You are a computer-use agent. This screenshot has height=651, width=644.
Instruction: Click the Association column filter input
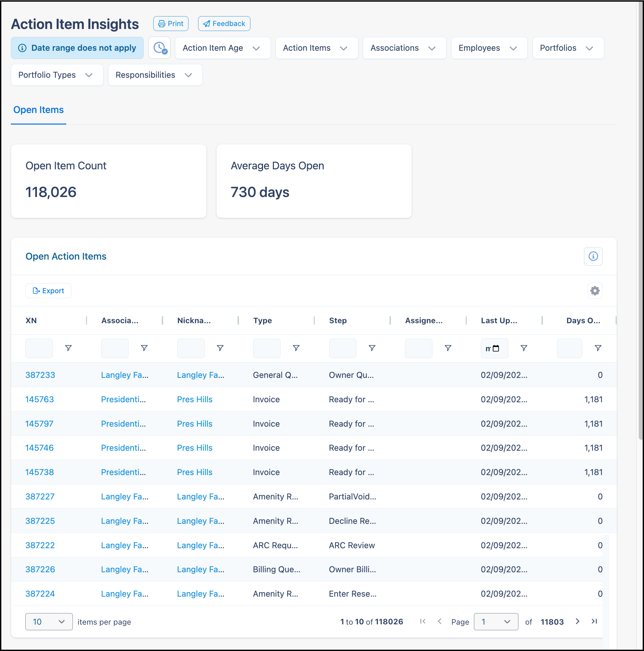point(115,348)
